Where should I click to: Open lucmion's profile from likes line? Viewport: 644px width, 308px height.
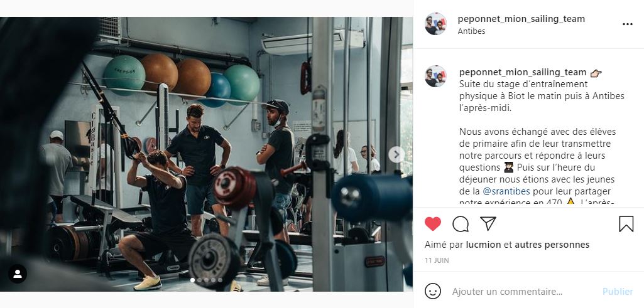[483, 245]
